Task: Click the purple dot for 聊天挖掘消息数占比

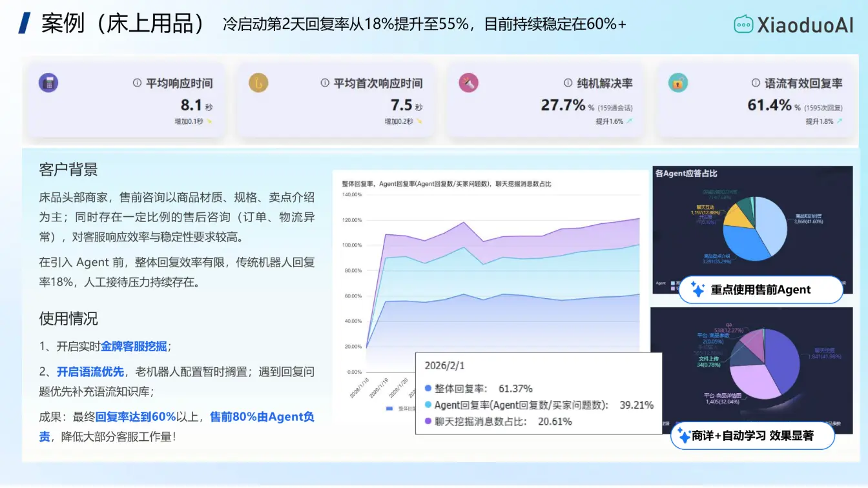Action: pos(428,422)
